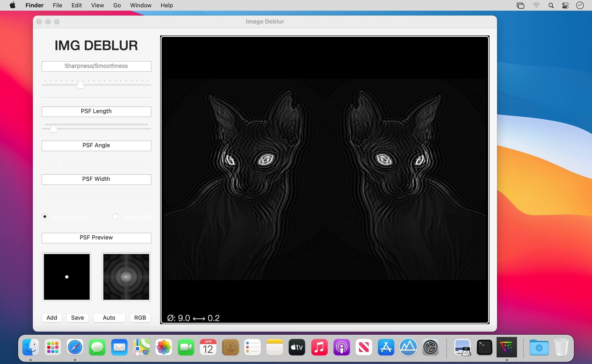This screenshot has height=364, width=592.
Task: Open the File menu
Action: pos(57,5)
